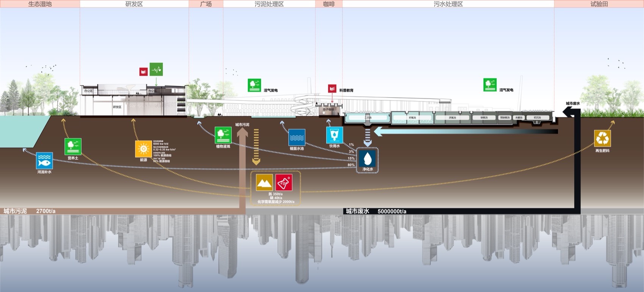Click the 城市污泥 2700t/a label
This screenshot has height=292, width=644.
(x=30, y=211)
